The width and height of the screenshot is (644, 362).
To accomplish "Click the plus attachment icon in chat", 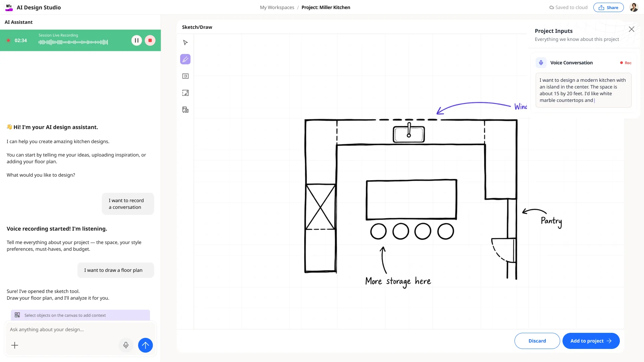I will coord(15,345).
